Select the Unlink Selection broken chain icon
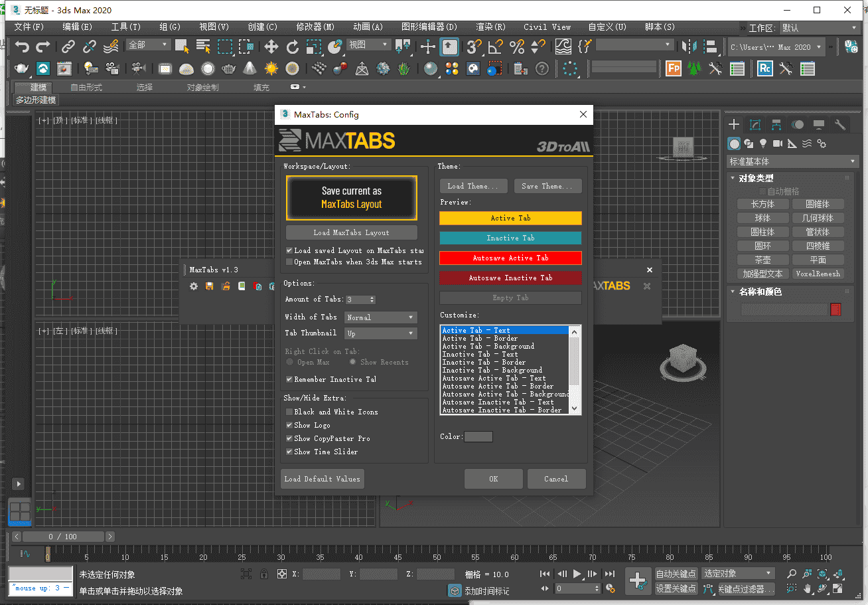The height and width of the screenshot is (605, 868). pos(90,46)
